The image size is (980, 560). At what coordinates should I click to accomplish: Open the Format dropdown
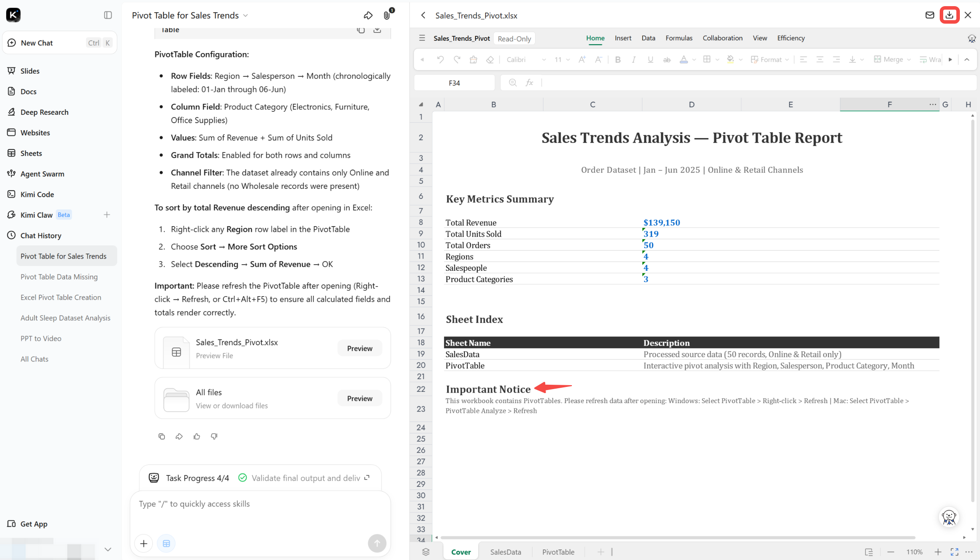coord(770,60)
